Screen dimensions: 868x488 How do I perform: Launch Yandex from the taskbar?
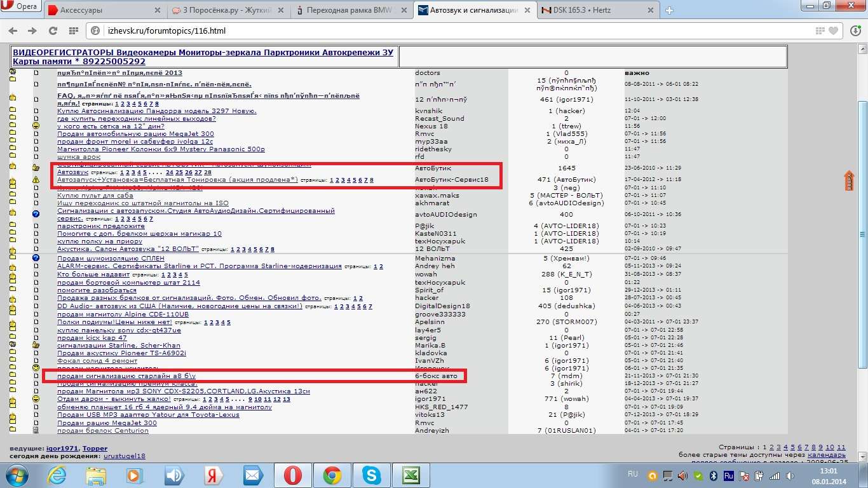point(213,475)
